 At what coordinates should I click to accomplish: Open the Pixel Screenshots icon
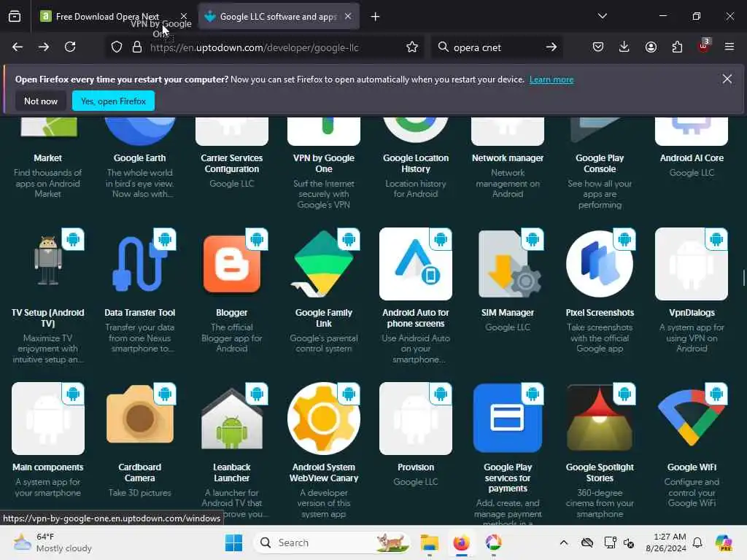coord(600,264)
